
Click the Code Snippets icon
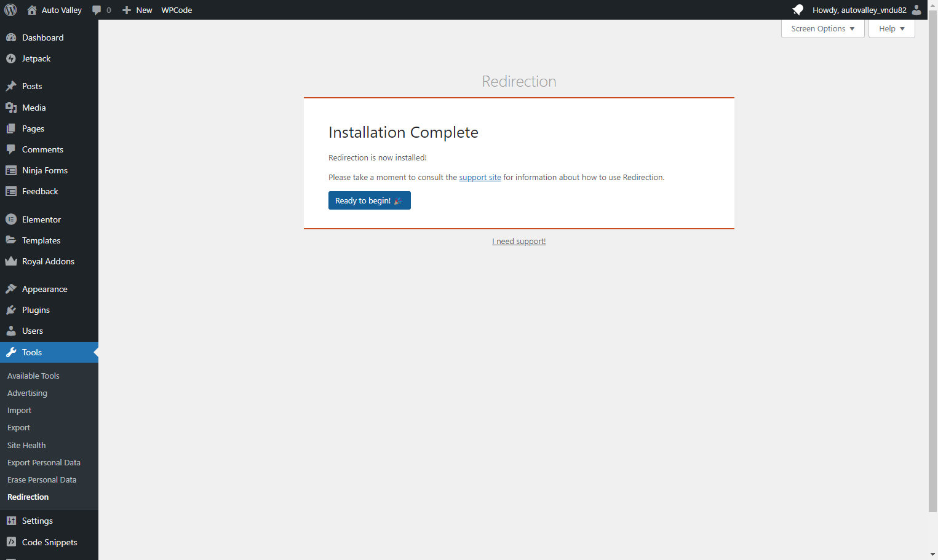(11, 542)
